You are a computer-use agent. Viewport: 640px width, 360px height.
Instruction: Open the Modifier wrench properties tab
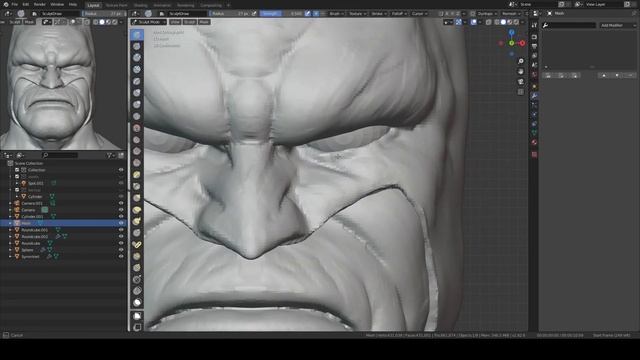click(x=534, y=96)
